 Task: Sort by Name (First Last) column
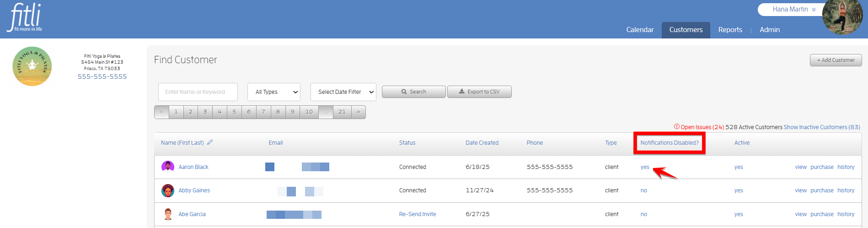click(x=182, y=143)
